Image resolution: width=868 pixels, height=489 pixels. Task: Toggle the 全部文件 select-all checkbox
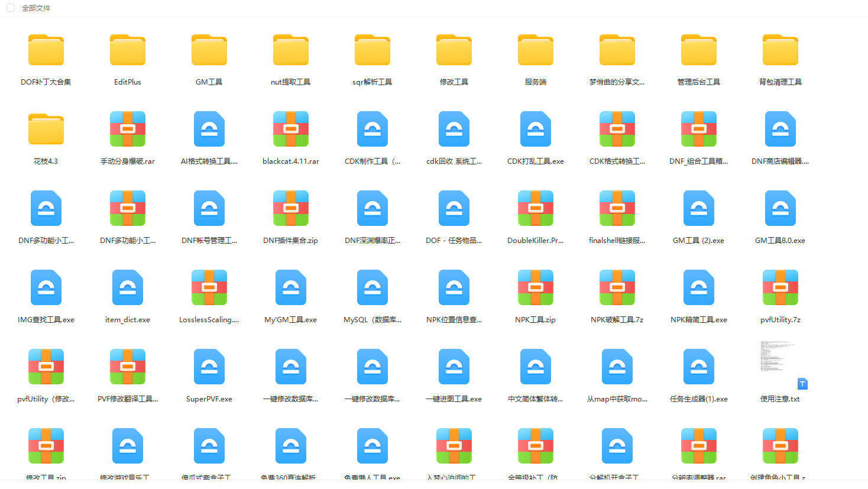pyautogui.click(x=11, y=8)
